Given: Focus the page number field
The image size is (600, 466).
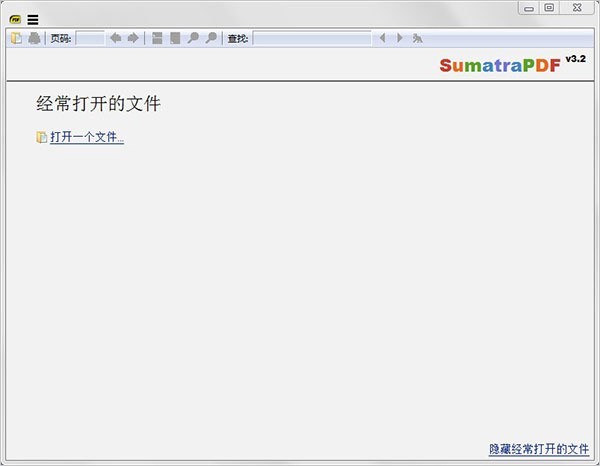Looking at the screenshot, I should coord(90,38).
